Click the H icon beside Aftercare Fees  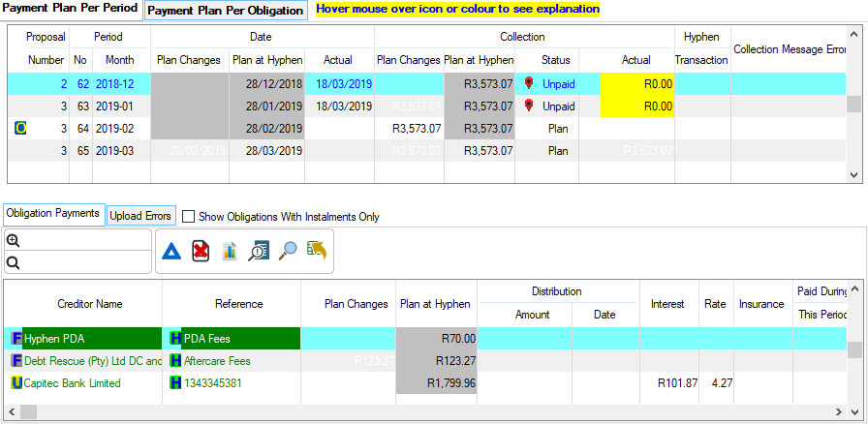pyautogui.click(x=175, y=361)
